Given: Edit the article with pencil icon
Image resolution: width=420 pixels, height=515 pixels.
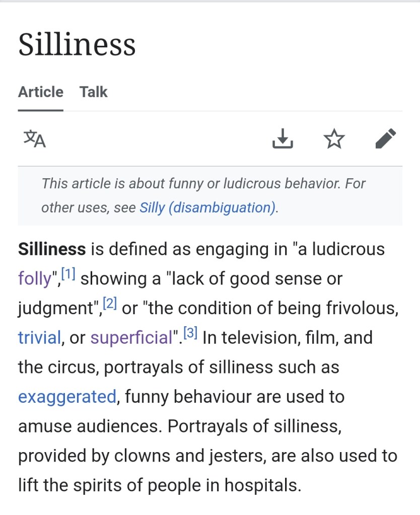Looking at the screenshot, I should [x=386, y=139].
